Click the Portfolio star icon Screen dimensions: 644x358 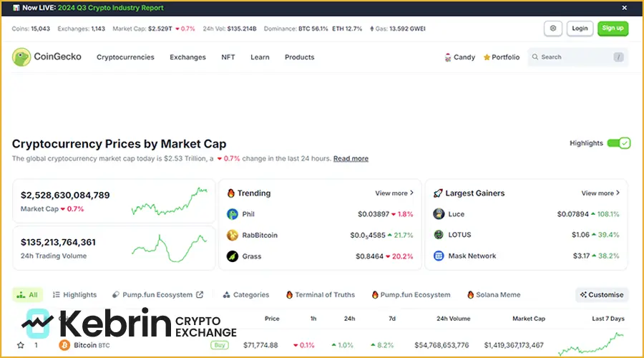[x=487, y=57]
